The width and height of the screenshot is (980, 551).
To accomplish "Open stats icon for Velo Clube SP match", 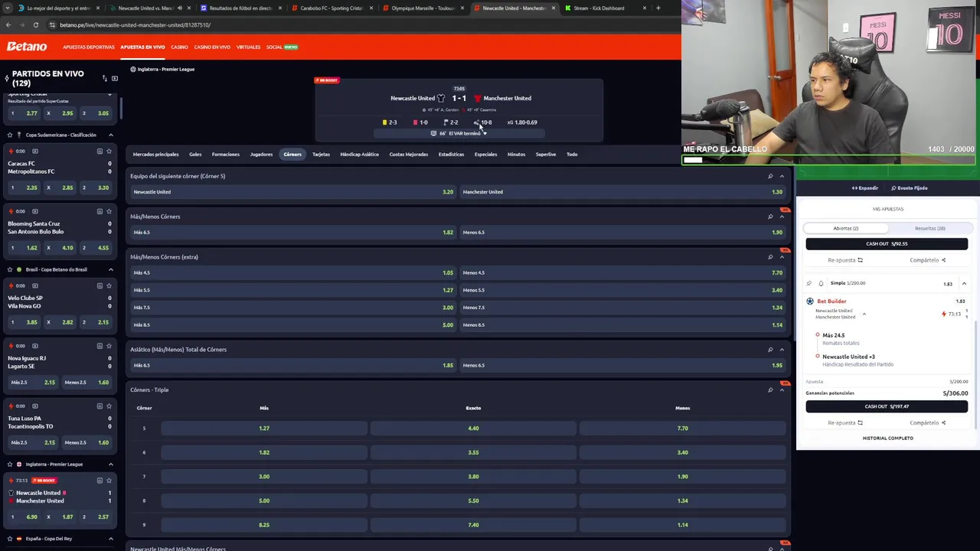I will point(100,285).
